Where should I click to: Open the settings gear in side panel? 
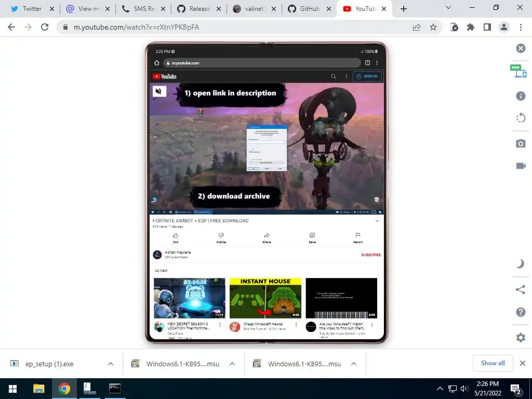tap(521, 338)
